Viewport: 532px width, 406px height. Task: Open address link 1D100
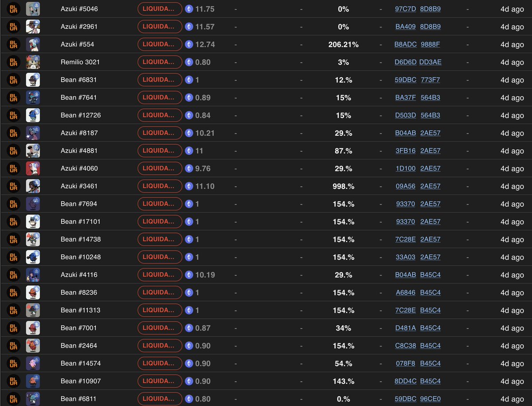point(406,169)
